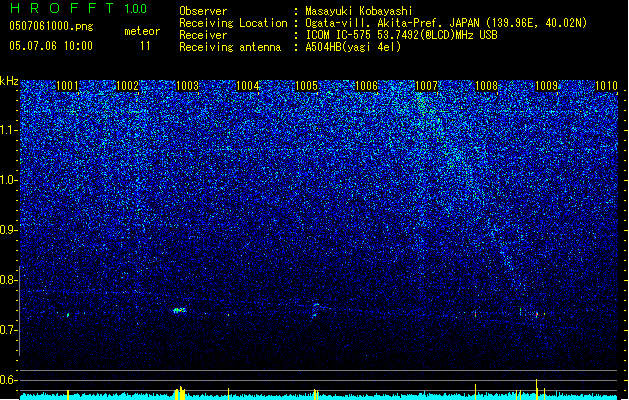Click the echo spot below 1008
629x400 pixels.
point(475,315)
